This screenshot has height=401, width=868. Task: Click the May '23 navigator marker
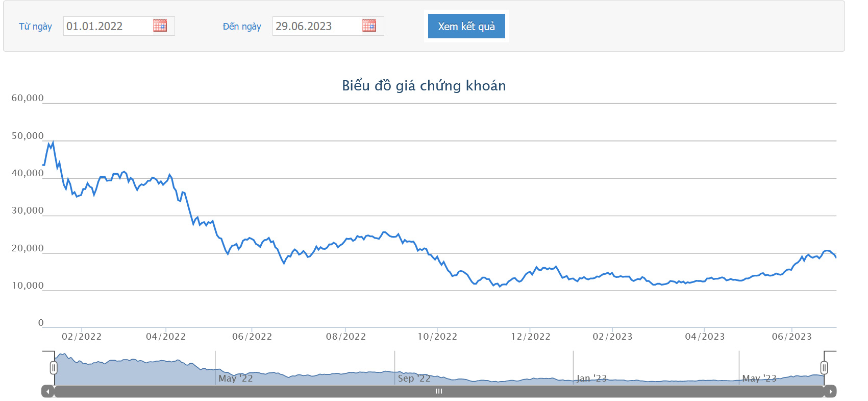point(759,379)
